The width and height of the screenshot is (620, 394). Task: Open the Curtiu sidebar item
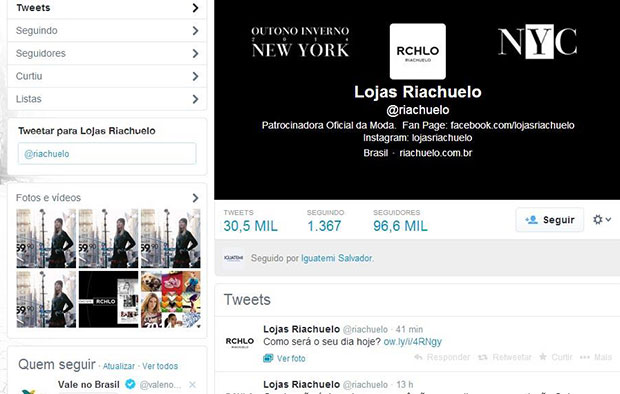pos(107,76)
